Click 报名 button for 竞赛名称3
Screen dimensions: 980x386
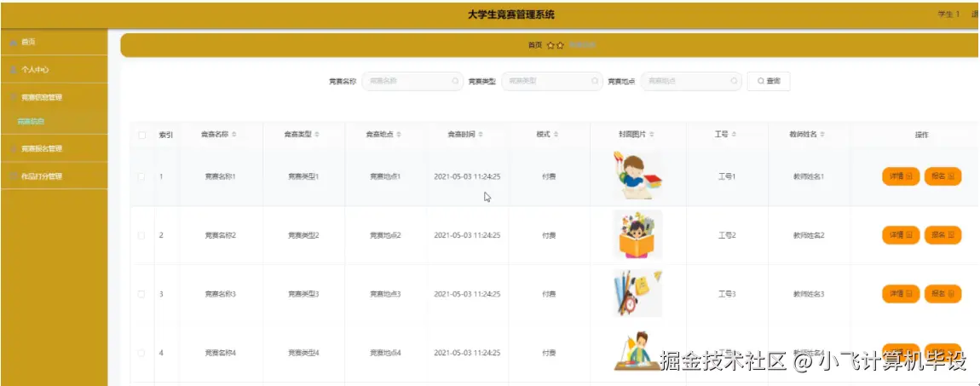tap(943, 294)
